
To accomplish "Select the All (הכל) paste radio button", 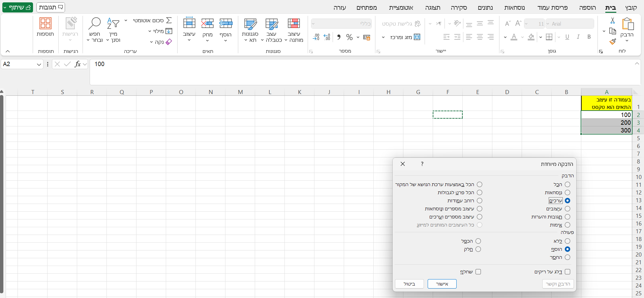I will 568,184.
